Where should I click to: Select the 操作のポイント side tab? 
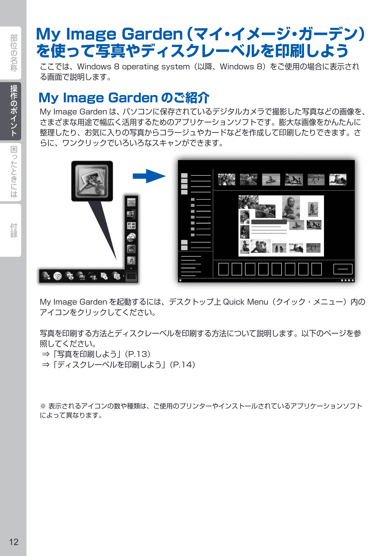coord(11,111)
